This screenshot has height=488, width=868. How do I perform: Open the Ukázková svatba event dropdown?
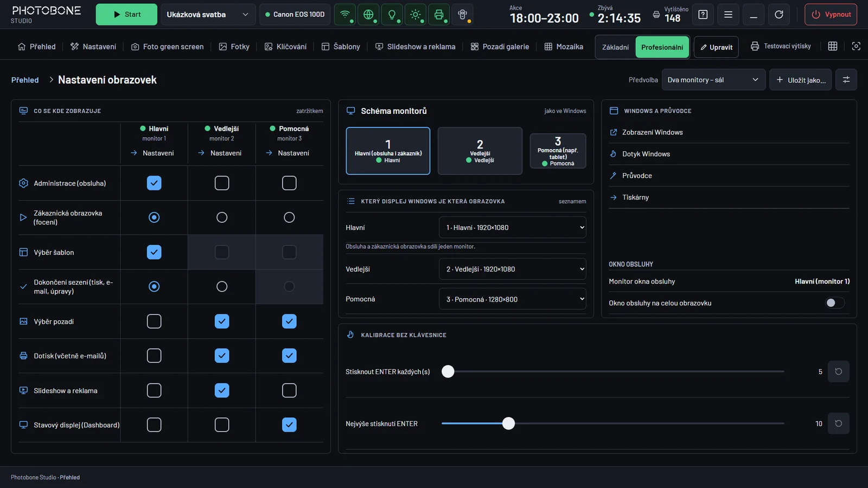208,15
